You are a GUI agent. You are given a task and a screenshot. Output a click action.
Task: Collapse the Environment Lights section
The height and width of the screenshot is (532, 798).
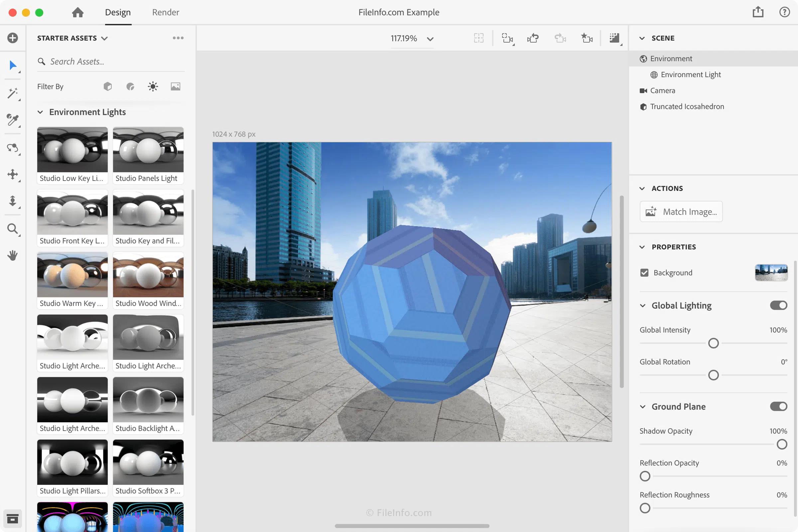point(40,112)
